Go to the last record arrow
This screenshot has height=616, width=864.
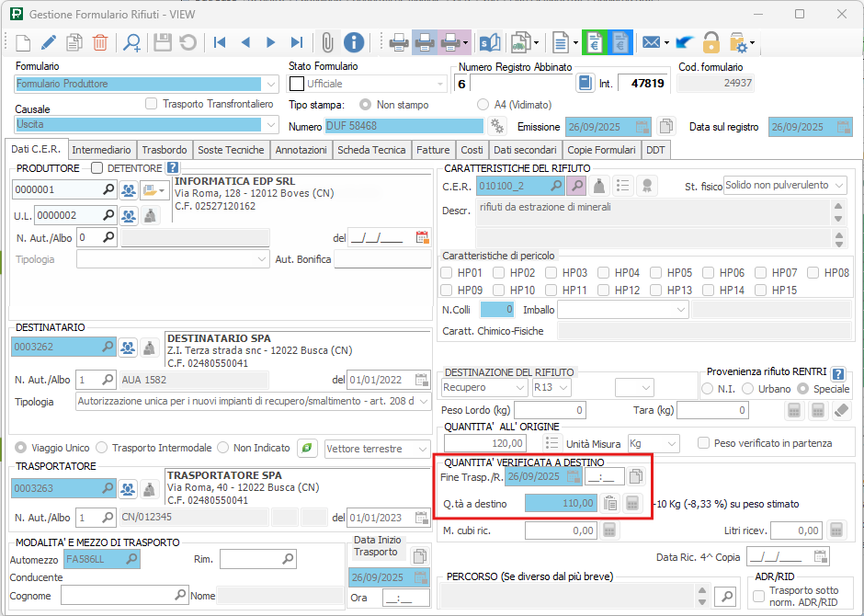coord(296,42)
